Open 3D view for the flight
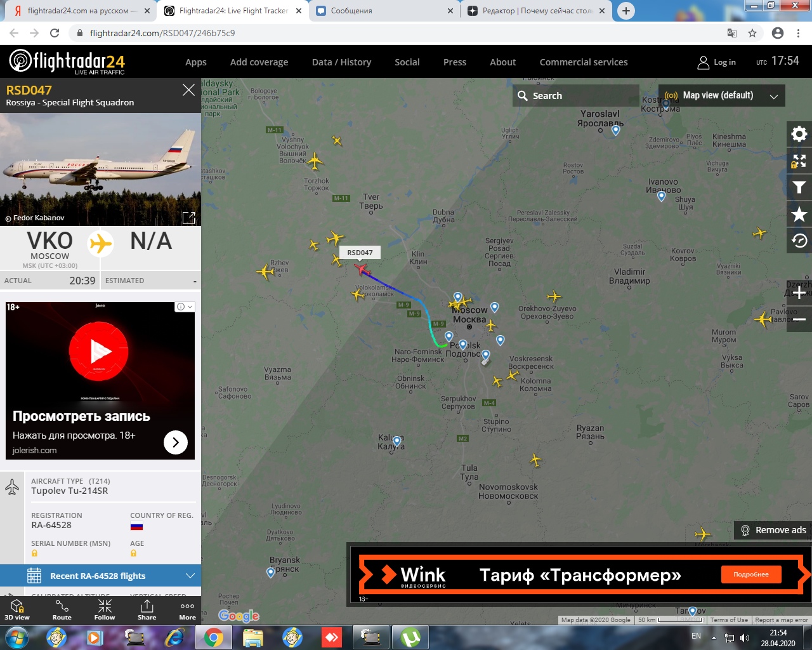 pos(17,610)
